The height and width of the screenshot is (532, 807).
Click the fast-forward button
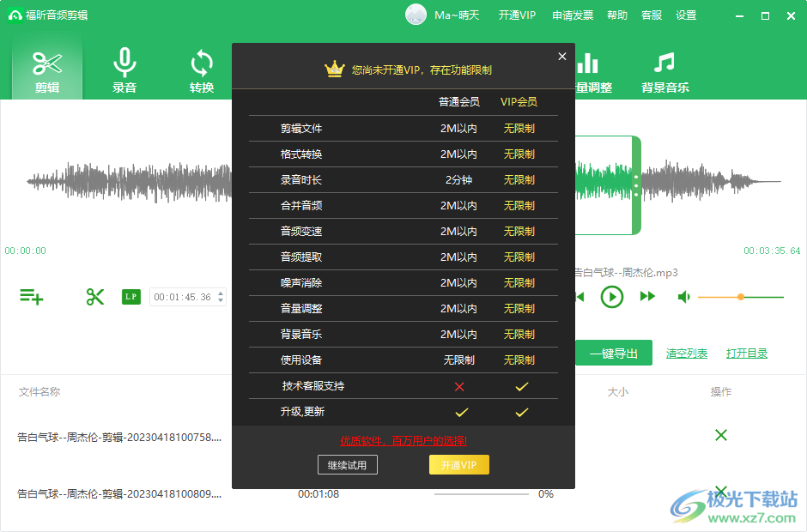[x=647, y=296]
